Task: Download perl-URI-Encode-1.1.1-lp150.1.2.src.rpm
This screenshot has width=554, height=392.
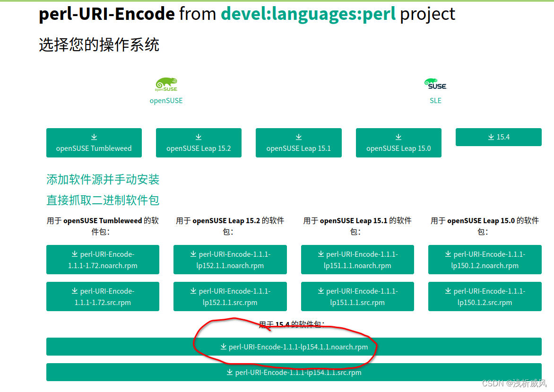Action: pos(485,296)
